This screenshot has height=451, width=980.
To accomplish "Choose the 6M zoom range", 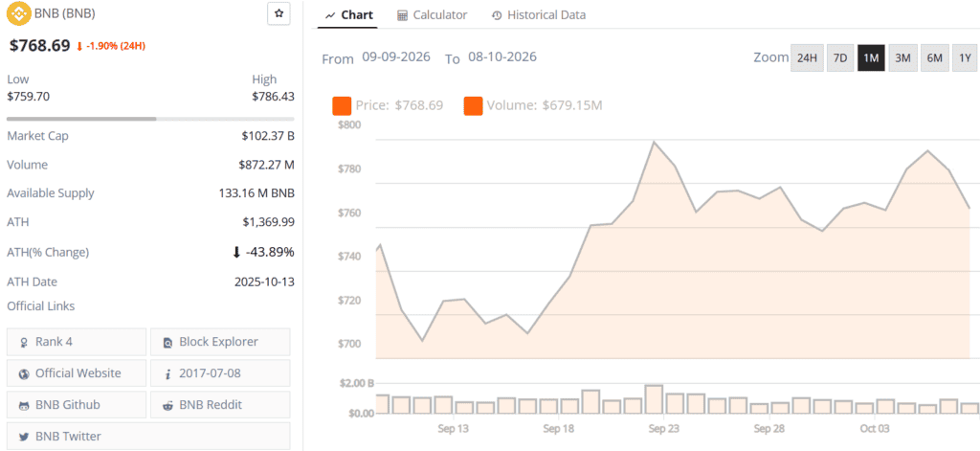I will [934, 57].
